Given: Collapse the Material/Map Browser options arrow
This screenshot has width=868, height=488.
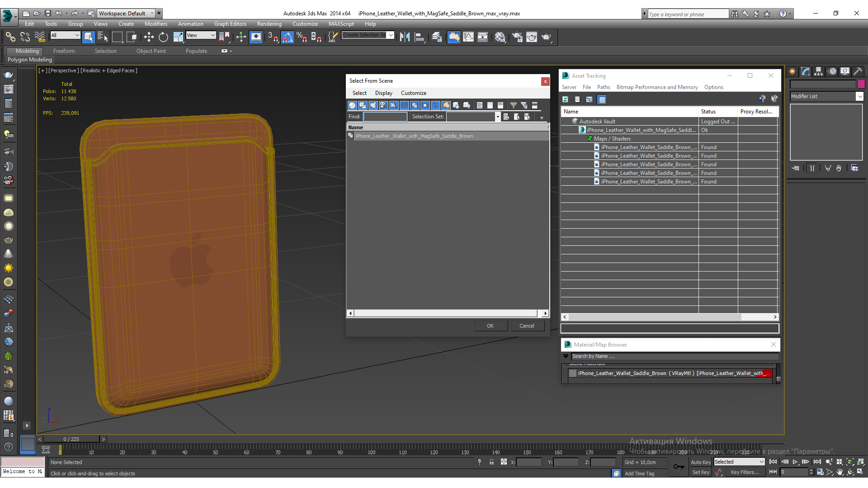Looking at the screenshot, I should coord(566,356).
